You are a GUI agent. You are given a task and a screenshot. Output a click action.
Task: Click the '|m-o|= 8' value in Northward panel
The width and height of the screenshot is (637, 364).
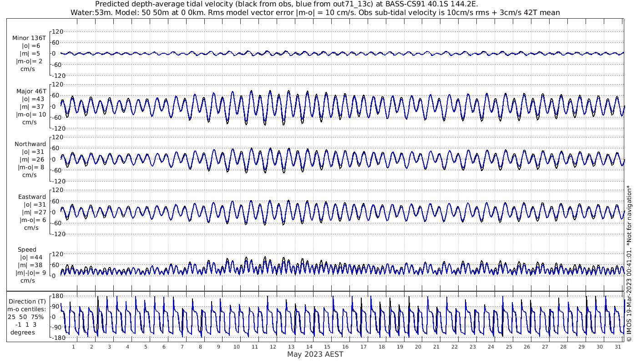[x=31, y=167]
